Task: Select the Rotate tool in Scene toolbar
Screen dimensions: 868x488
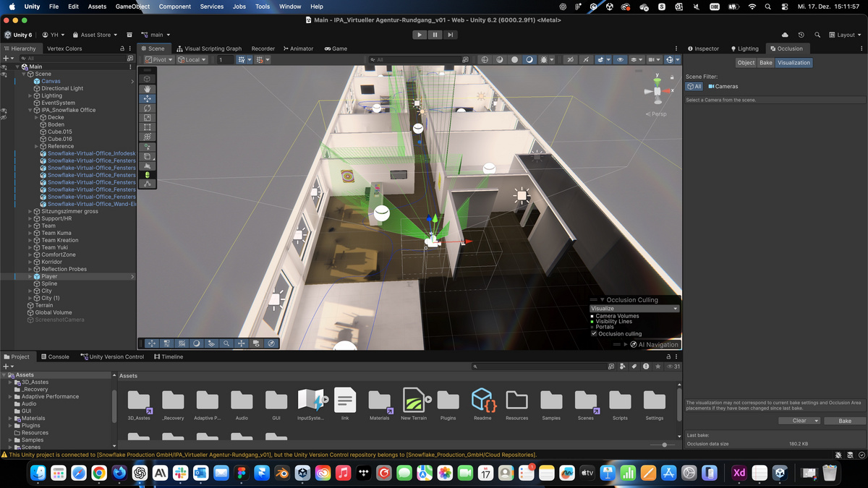Action: pyautogui.click(x=148, y=108)
